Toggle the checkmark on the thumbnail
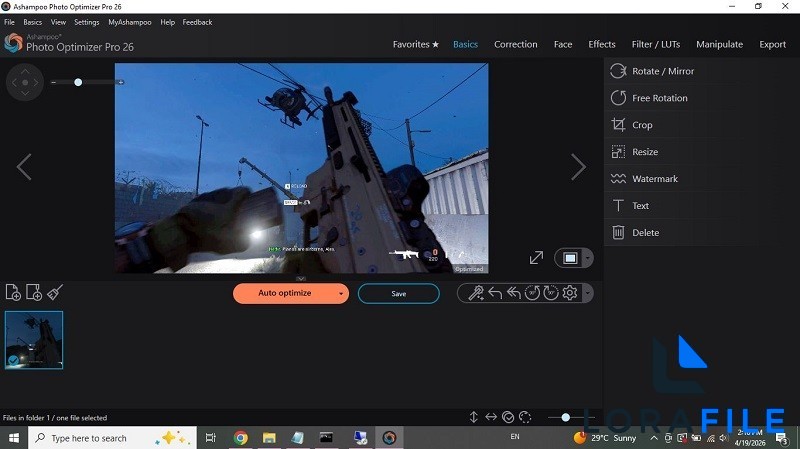This screenshot has height=449, width=800. 13,361
